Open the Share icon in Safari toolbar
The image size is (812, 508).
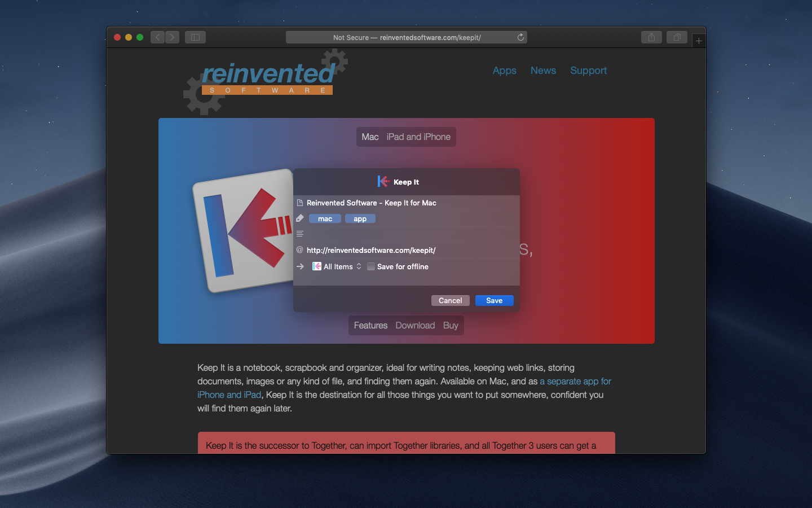coord(651,37)
